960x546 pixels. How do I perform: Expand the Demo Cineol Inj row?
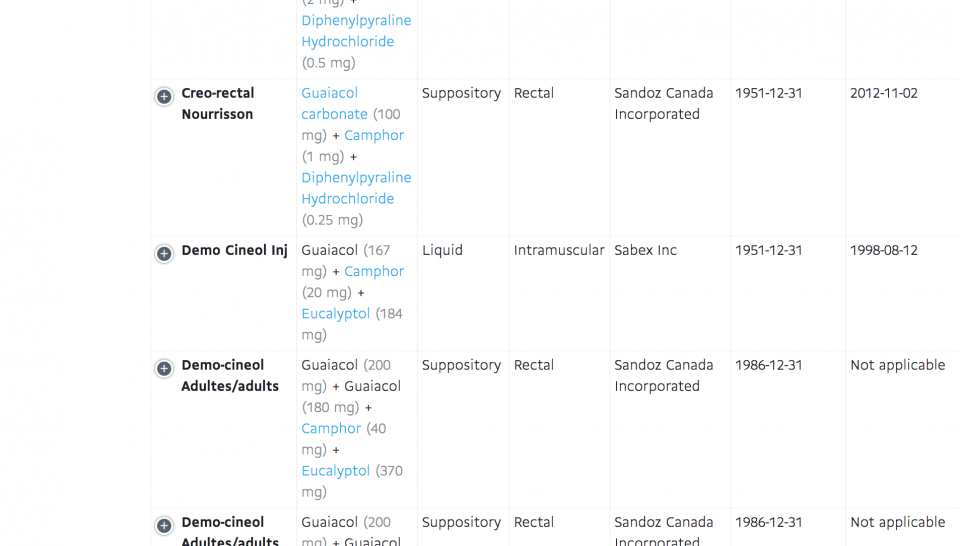pyautogui.click(x=164, y=254)
